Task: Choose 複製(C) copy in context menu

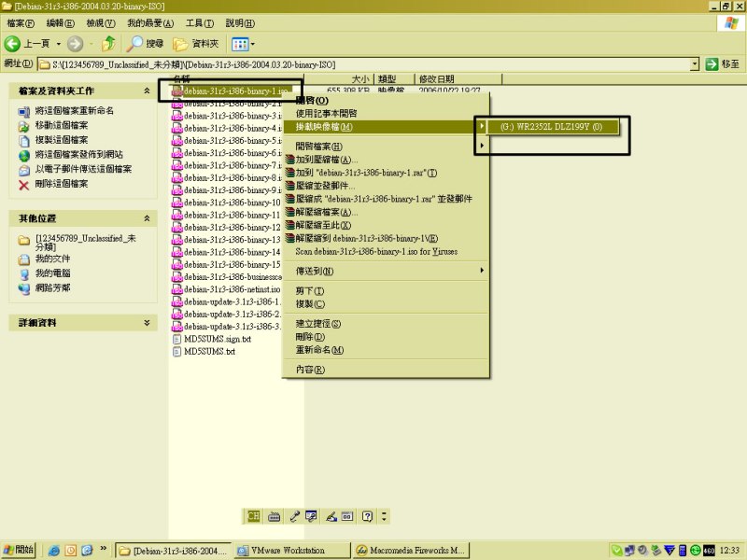Action: pyautogui.click(x=386, y=304)
